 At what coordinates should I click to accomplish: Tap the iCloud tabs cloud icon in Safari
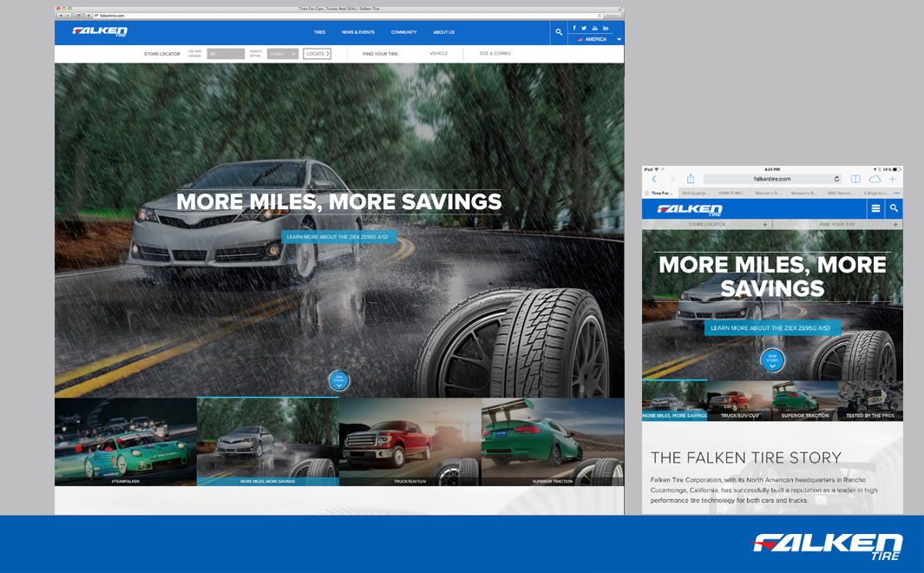pos(874,179)
